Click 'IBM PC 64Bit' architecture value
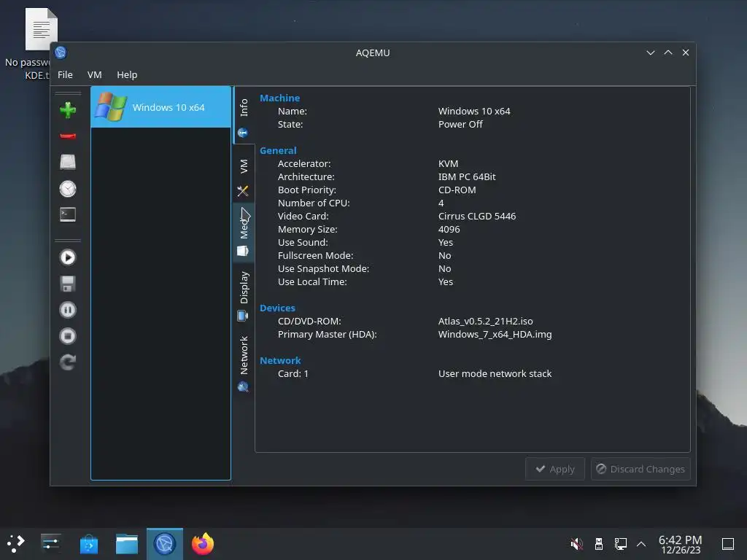Viewport: 747px width, 560px height. [x=467, y=176]
